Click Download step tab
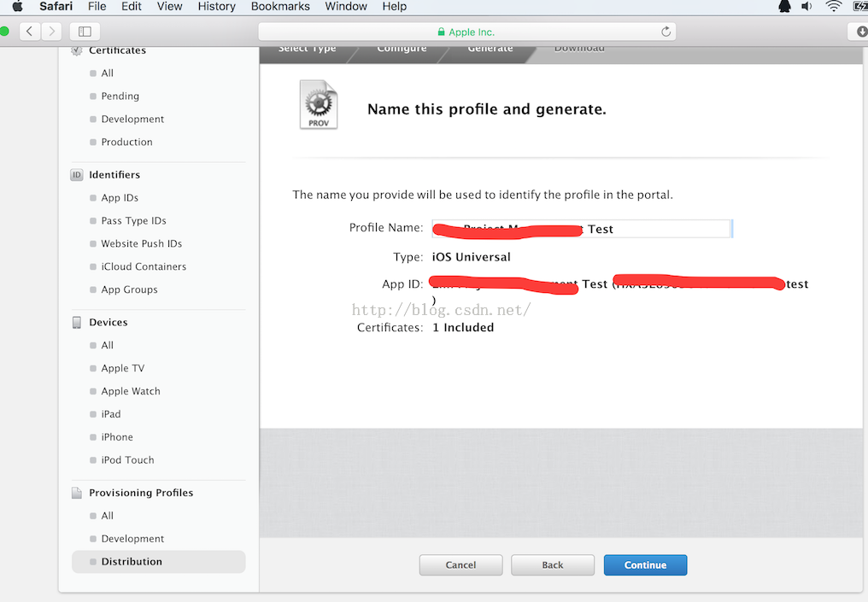Viewport: 868px width, 602px height. coord(579,50)
